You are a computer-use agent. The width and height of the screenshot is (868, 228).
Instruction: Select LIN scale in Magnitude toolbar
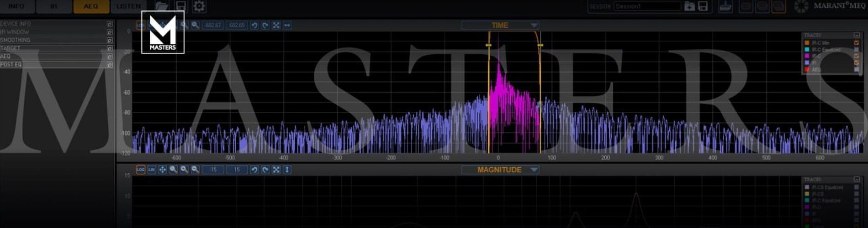[x=151, y=170]
